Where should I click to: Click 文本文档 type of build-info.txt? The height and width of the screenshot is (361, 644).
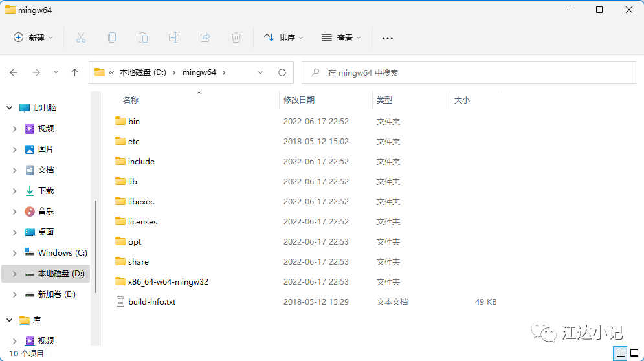click(392, 302)
